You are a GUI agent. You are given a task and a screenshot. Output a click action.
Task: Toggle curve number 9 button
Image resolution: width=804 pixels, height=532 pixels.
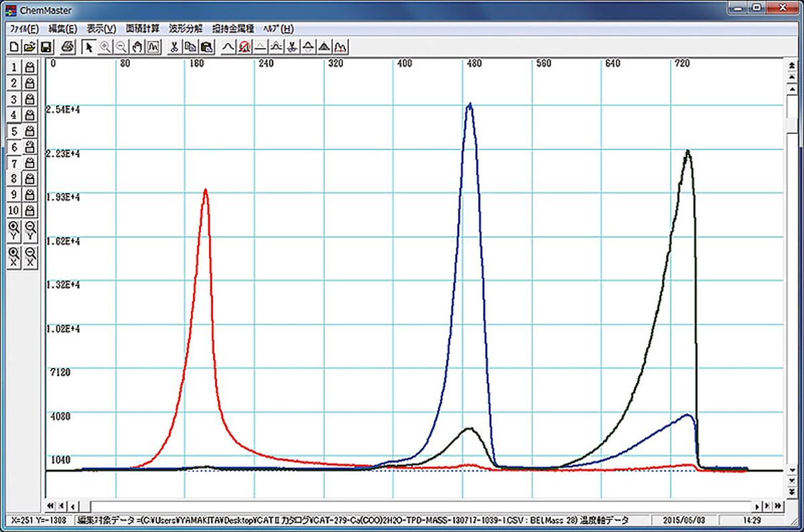point(13,194)
